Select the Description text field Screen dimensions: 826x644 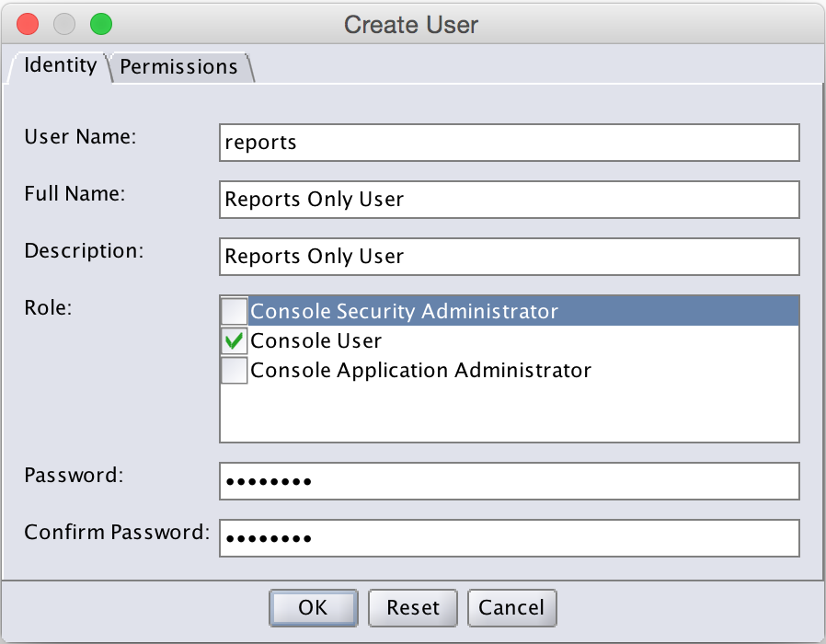510,257
